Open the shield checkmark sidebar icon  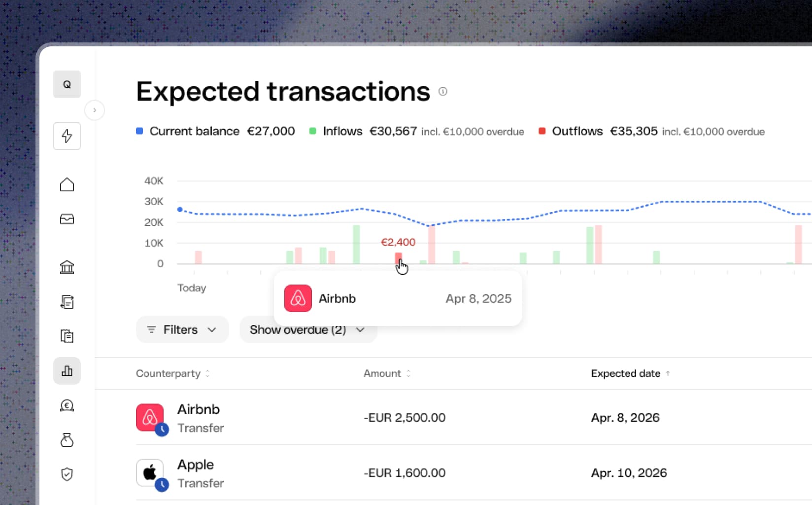[x=67, y=474]
